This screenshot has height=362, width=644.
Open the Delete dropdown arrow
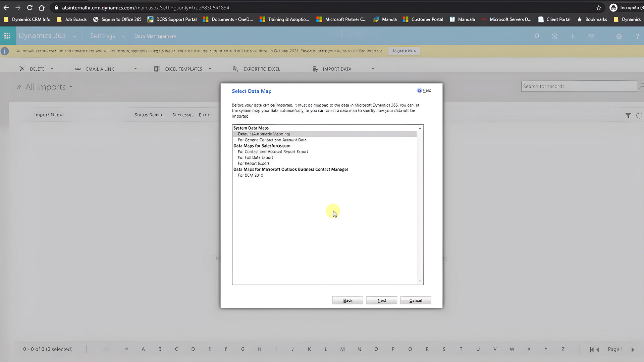[x=52, y=69]
